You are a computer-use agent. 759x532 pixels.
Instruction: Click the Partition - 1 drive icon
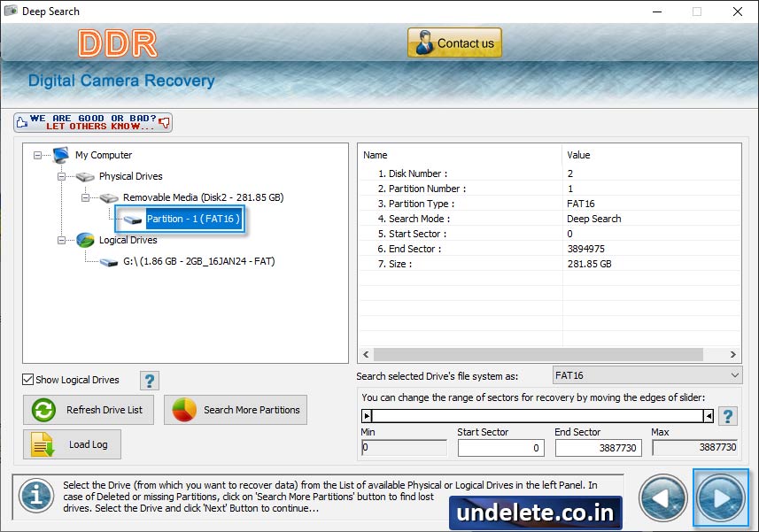tap(133, 220)
